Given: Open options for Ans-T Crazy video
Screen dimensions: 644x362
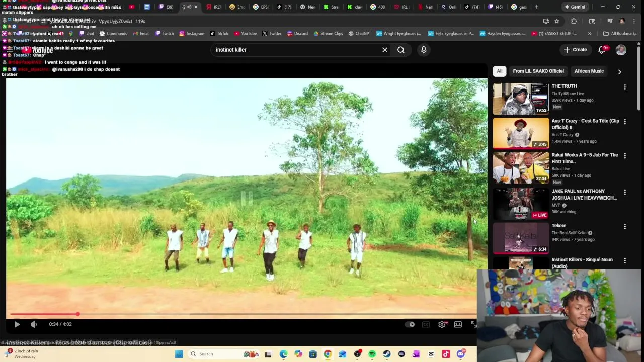Looking at the screenshot, I should (625, 122).
